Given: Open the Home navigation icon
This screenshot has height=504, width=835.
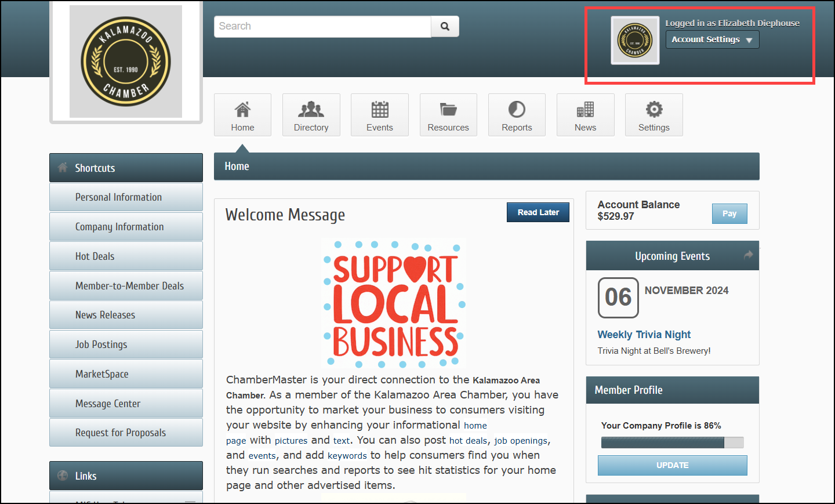Looking at the screenshot, I should [242, 115].
